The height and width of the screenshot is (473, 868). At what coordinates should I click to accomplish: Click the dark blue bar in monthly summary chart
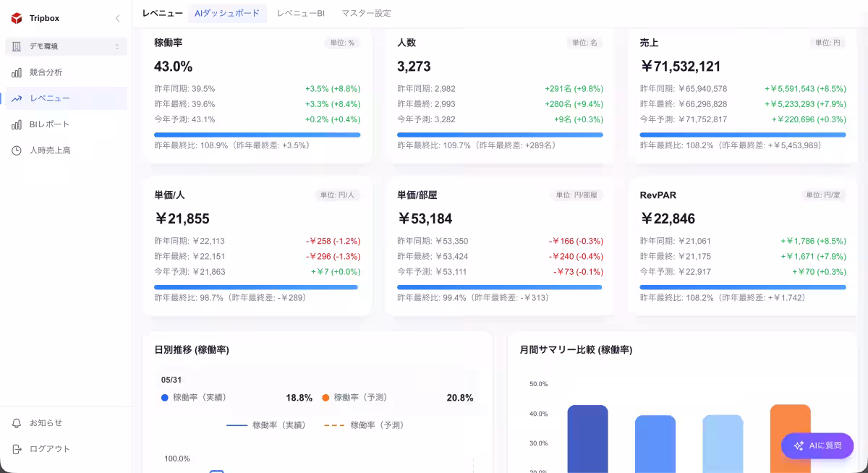587,439
